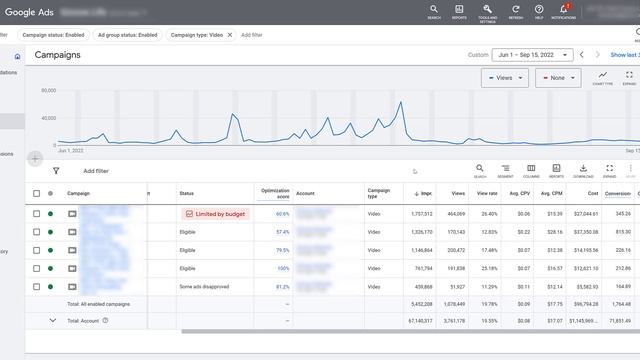This screenshot has width=640, height=360.
Task: Sort by the Status column header
Action: tap(187, 193)
